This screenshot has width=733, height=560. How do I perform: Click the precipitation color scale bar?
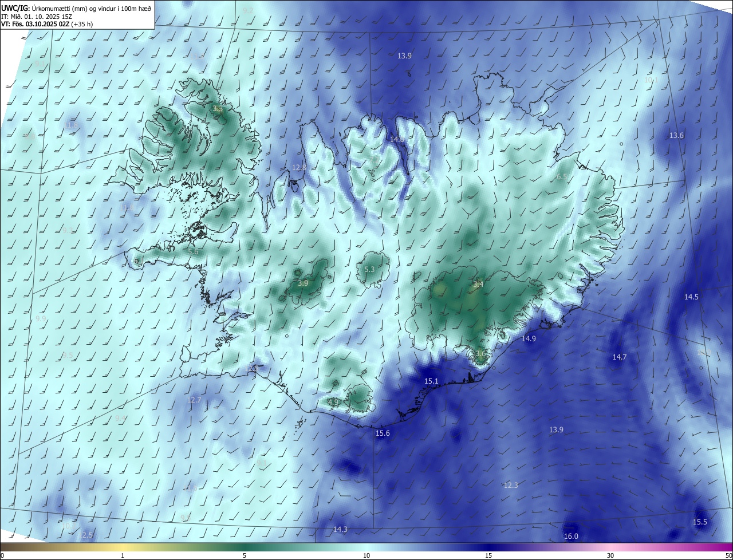[x=366, y=547]
